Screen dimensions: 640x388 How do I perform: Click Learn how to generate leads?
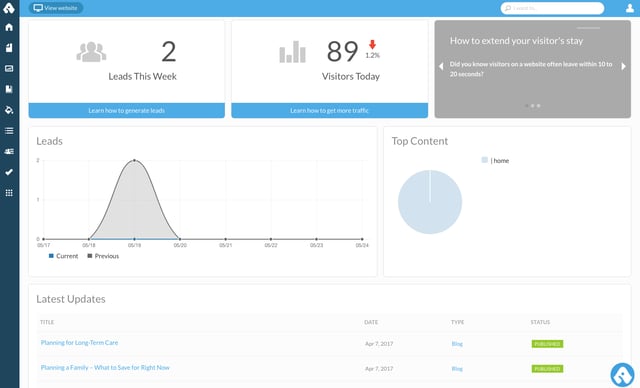tap(127, 111)
